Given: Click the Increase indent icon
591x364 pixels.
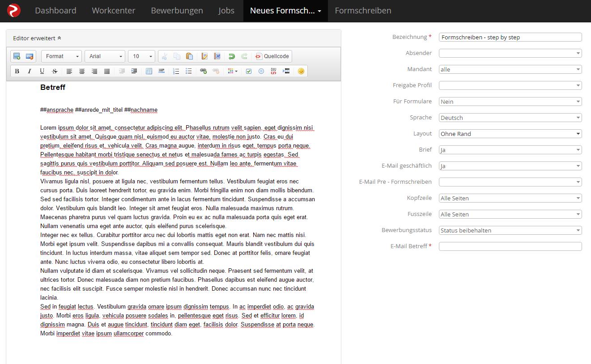Looking at the screenshot, I should coord(134,71).
